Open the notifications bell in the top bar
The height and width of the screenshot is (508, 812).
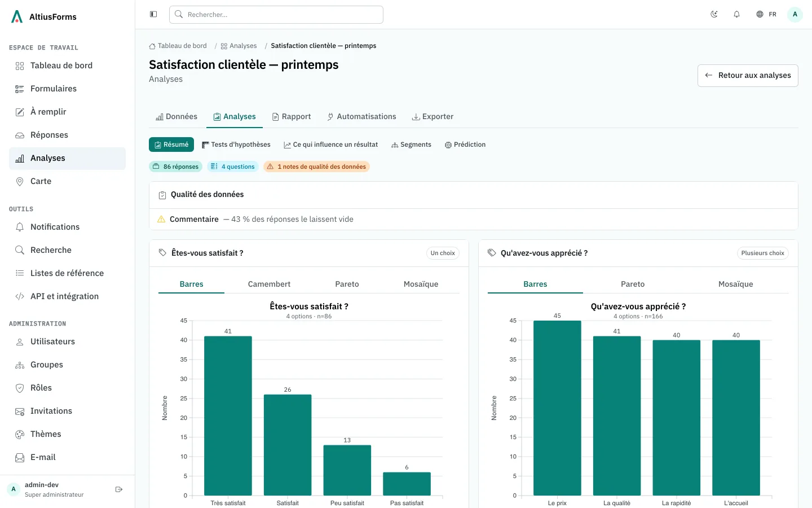(x=736, y=14)
